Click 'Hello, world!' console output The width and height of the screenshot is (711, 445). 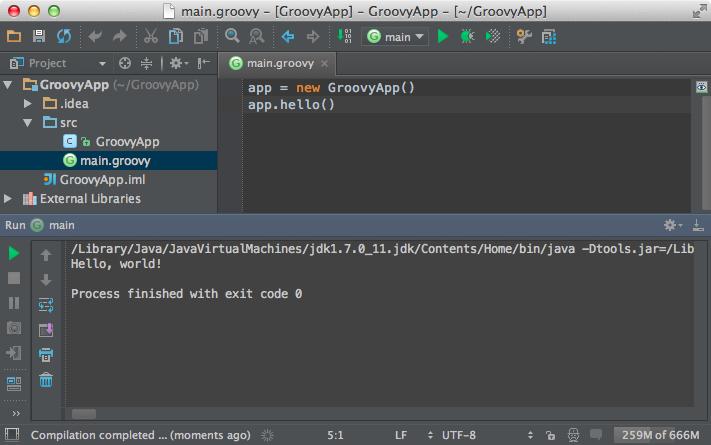pyautogui.click(x=116, y=264)
